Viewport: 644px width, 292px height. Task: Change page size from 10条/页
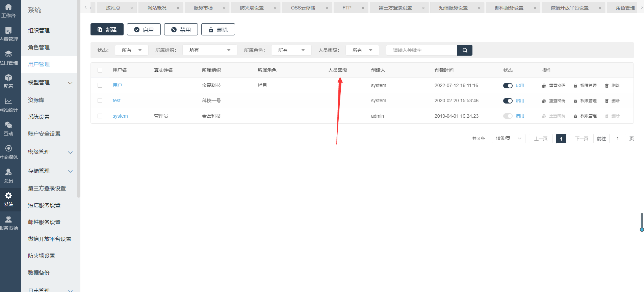(508, 139)
